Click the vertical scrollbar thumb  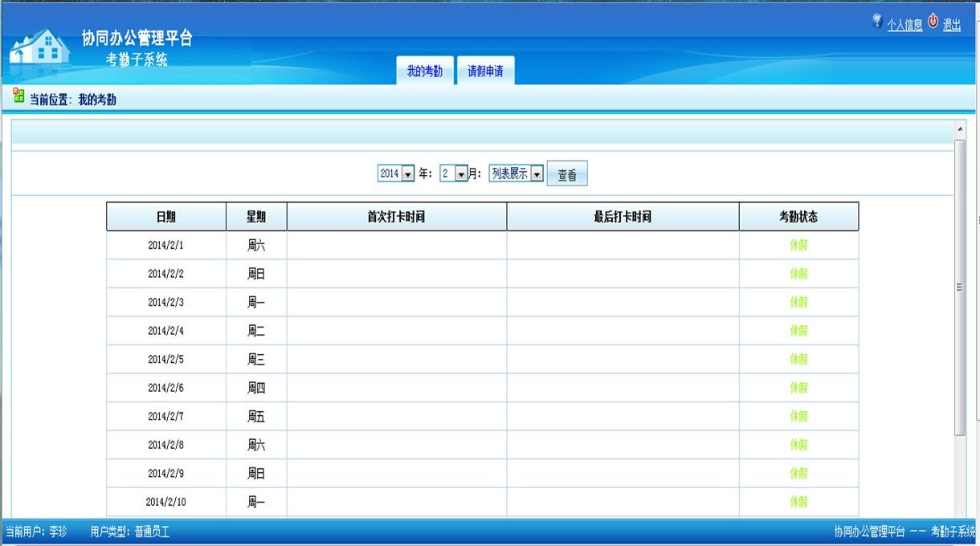point(960,287)
